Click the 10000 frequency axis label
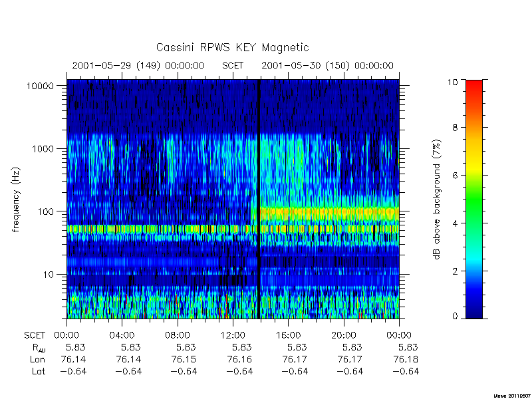Screen dimensions: 532x399 point(40,86)
